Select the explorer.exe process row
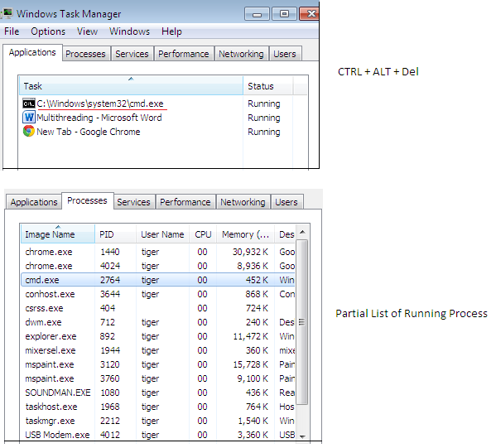This screenshot has width=496, height=448. tap(158, 336)
